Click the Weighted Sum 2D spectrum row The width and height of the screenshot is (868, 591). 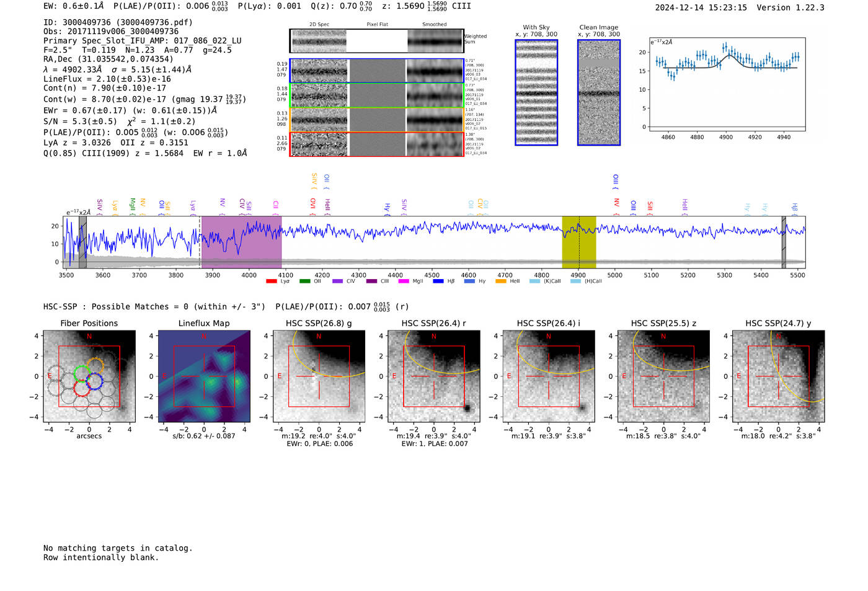(x=377, y=41)
